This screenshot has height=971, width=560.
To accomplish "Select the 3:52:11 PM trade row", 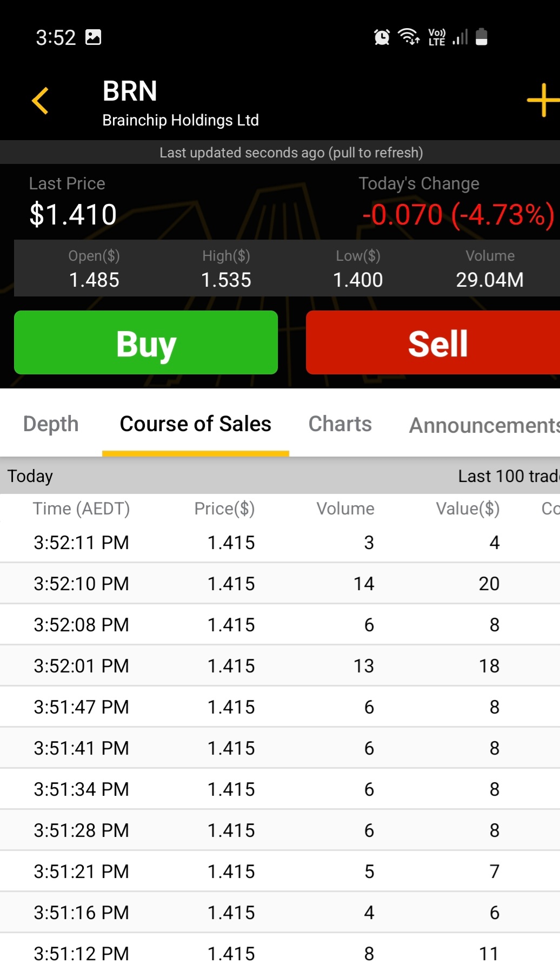I will pos(280,543).
